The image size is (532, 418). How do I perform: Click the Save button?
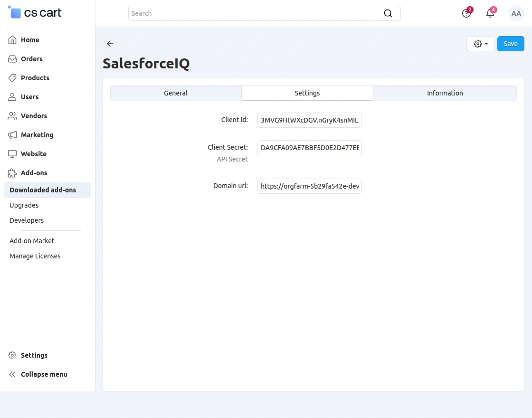tap(511, 44)
